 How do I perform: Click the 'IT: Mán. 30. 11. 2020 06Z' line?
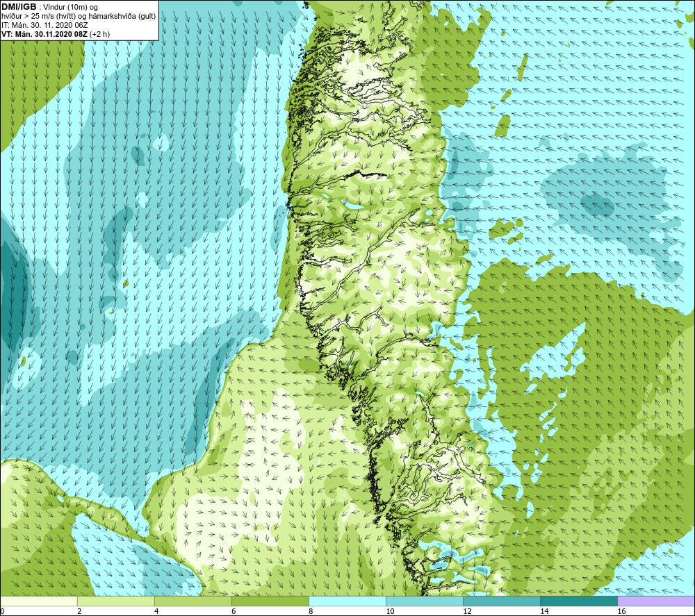coord(44,25)
